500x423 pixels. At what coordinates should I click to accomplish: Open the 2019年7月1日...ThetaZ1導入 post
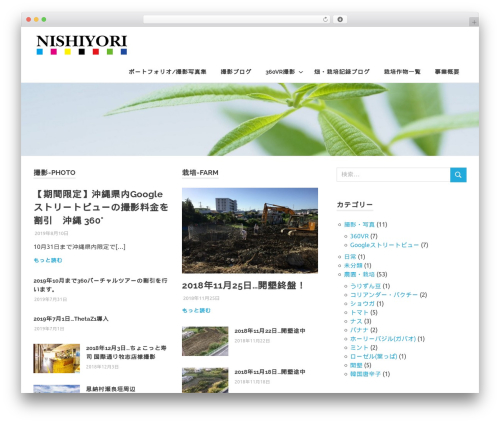point(71,319)
